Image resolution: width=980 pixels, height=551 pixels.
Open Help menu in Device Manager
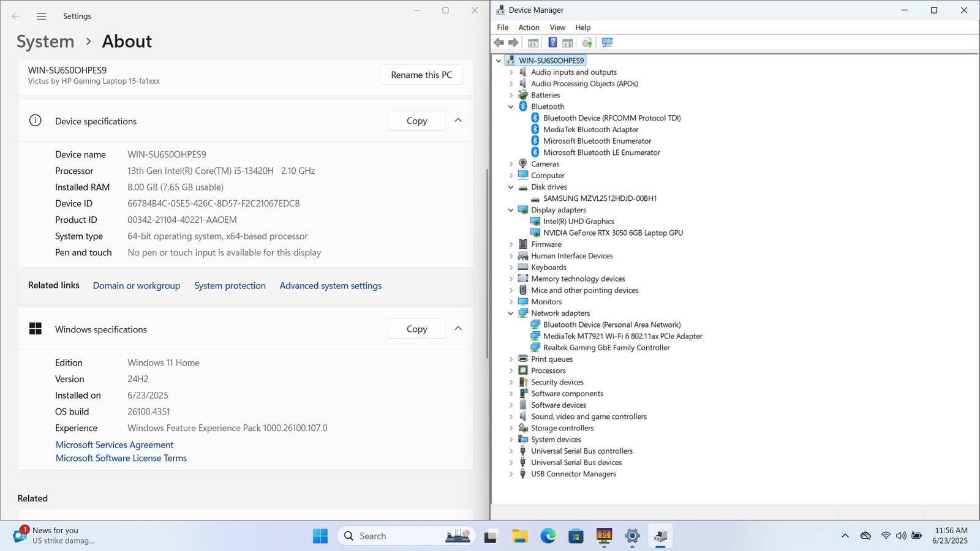(582, 28)
